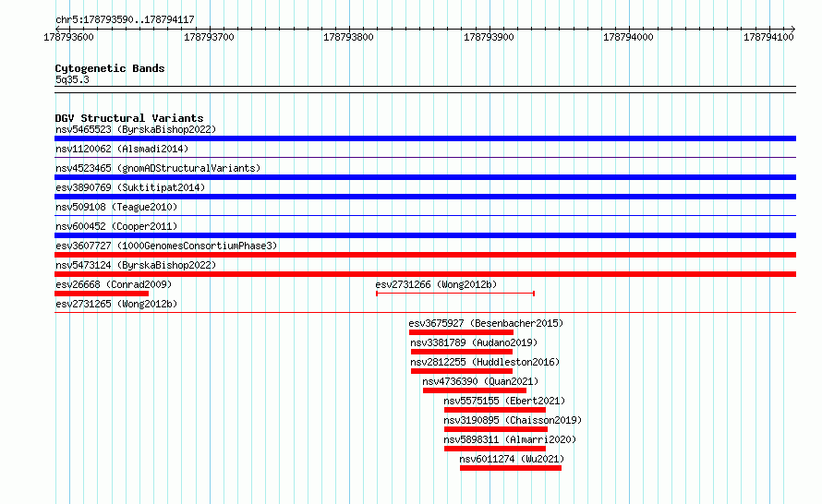Click ruler position 178793800
Image resolution: width=822 pixels, height=504 pixels.
point(348,37)
